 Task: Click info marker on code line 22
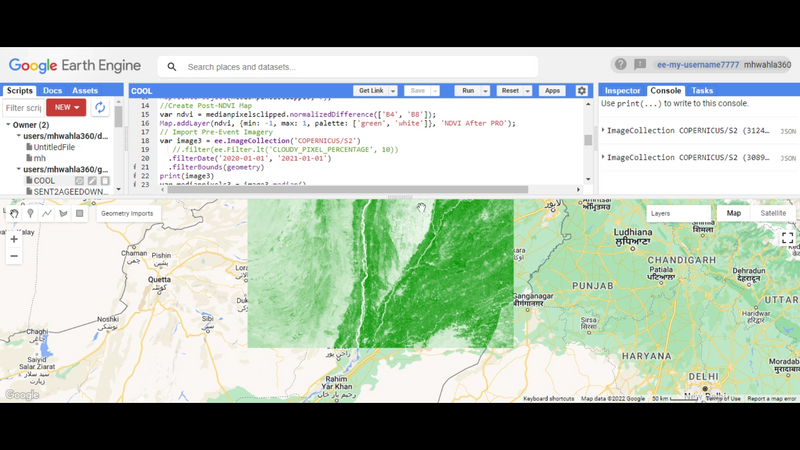135,176
